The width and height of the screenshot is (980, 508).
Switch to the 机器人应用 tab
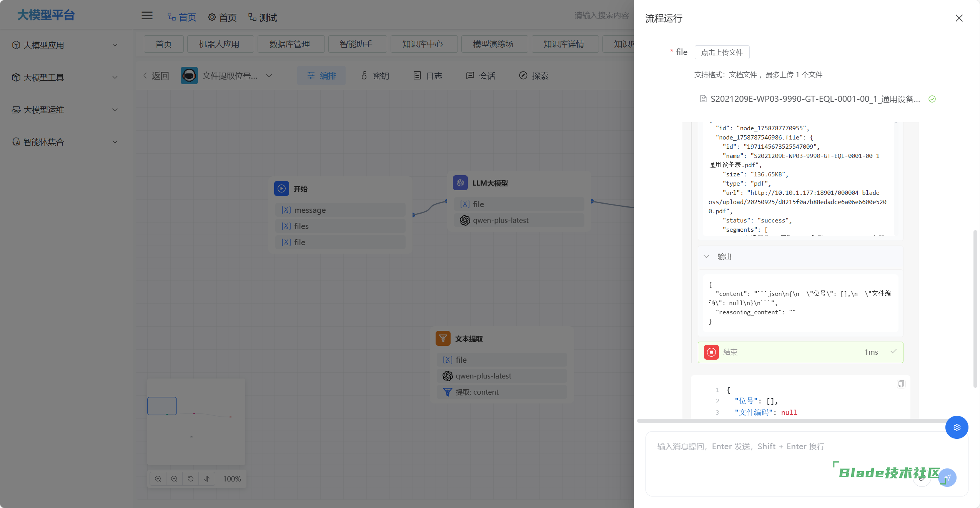pos(220,44)
